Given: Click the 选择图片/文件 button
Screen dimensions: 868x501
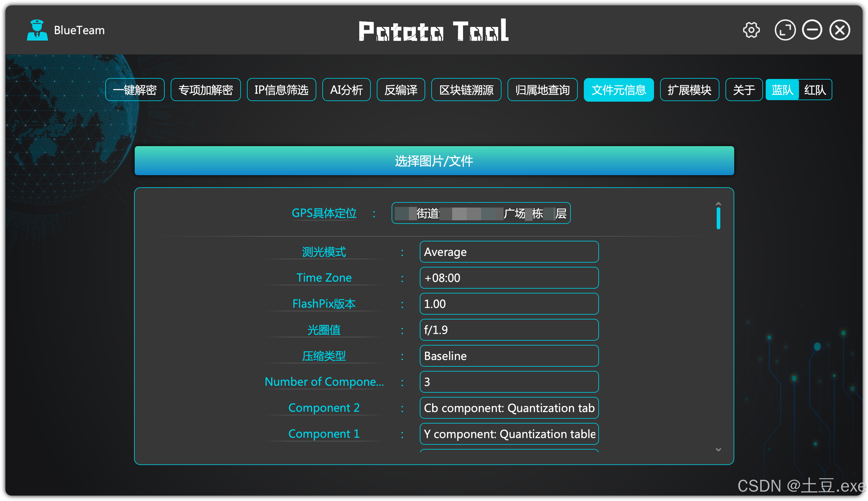Looking at the screenshot, I should [434, 161].
